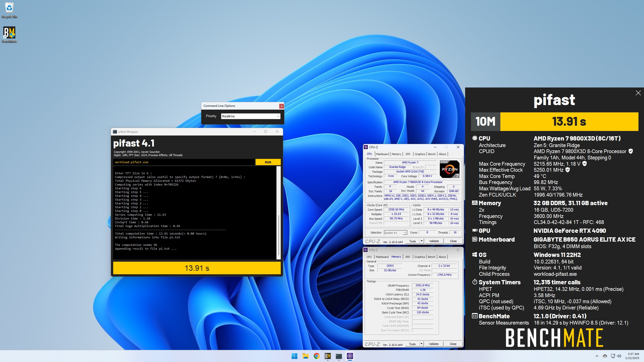Click the System Timers clock icon
Viewport: 644px width, 362px height.
(475, 282)
